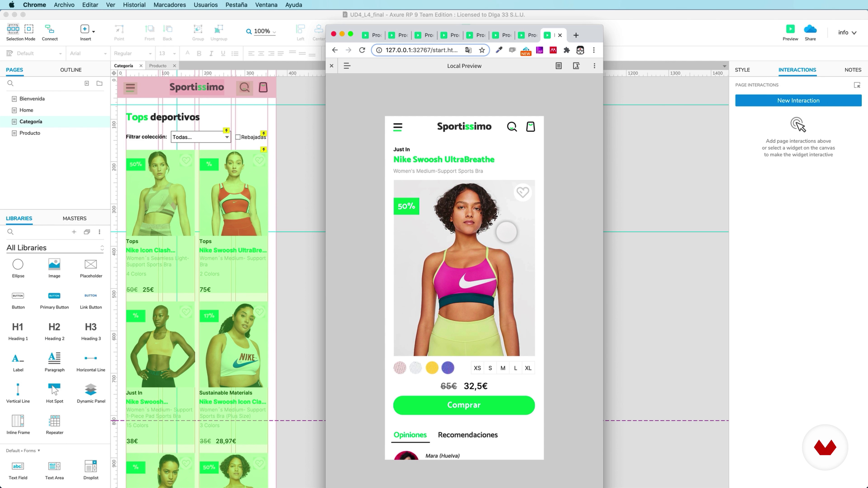Select the Hot Spot widget
Screen dimensions: 868x488
click(54, 393)
